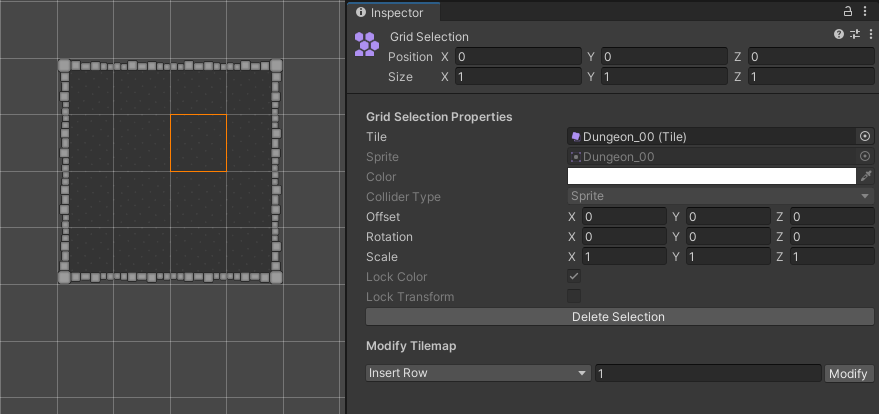The height and width of the screenshot is (414, 879).
Task: Open the Grid Selection component three-dot menu
Action: [868, 35]
